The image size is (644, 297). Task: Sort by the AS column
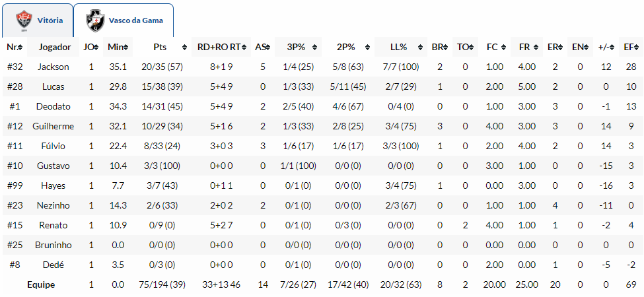[x=262, y=47]
